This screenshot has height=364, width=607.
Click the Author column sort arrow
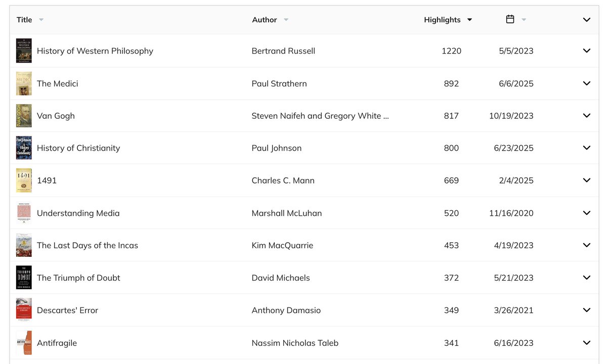pos(286,20)
